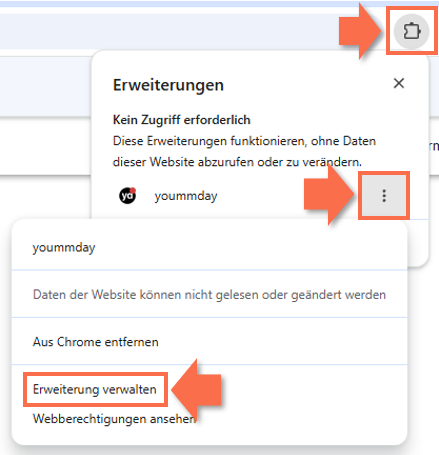Screen dimensions: 439x455
Task: Click the yoummday extension logo icon
Action: tap(128, 196)
